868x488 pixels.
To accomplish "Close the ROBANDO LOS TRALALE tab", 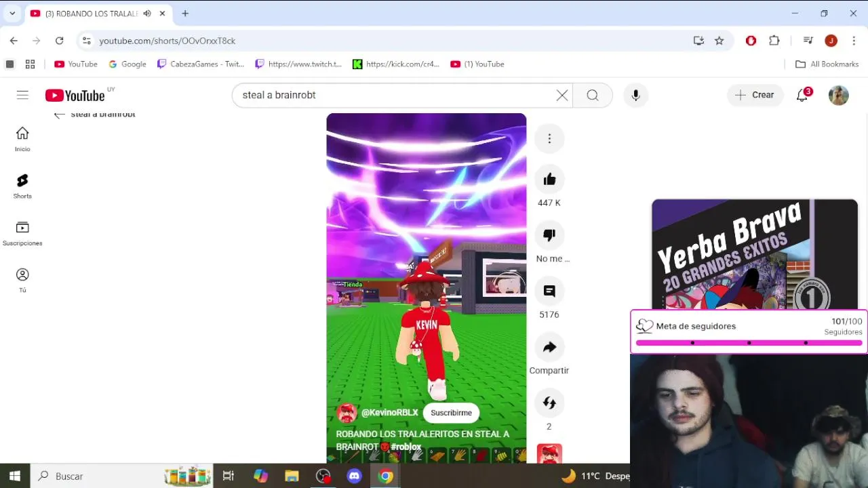I will (x=163, y=13).
